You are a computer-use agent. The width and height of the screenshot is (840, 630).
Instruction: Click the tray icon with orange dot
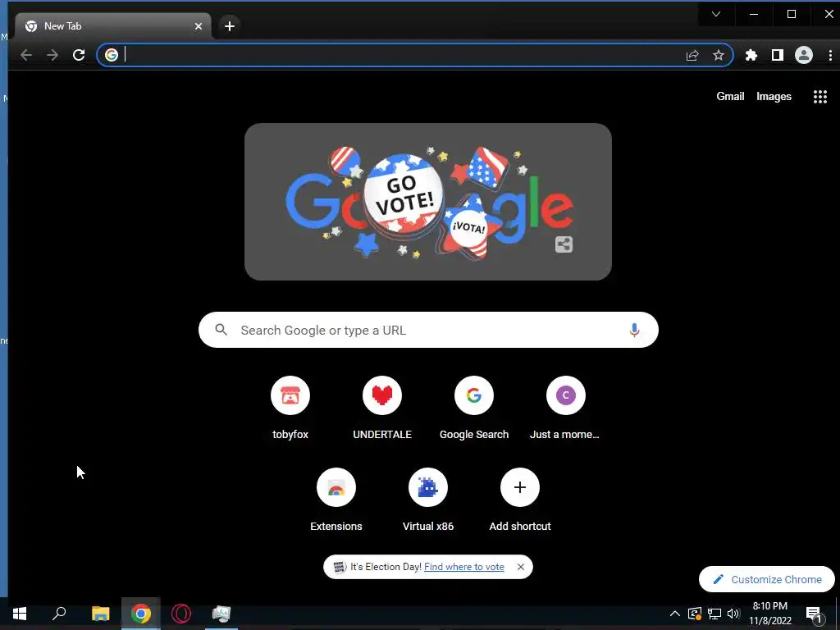click(x=694, y=614)
